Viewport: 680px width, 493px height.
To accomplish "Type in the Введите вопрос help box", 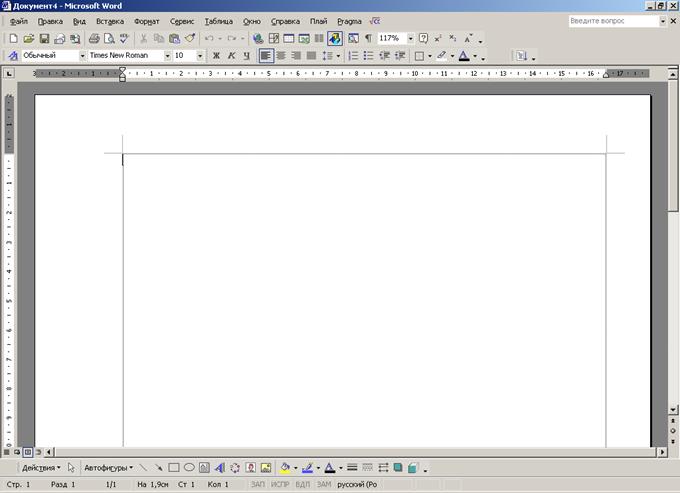I will pyautogui.click(x=614, y=21).
